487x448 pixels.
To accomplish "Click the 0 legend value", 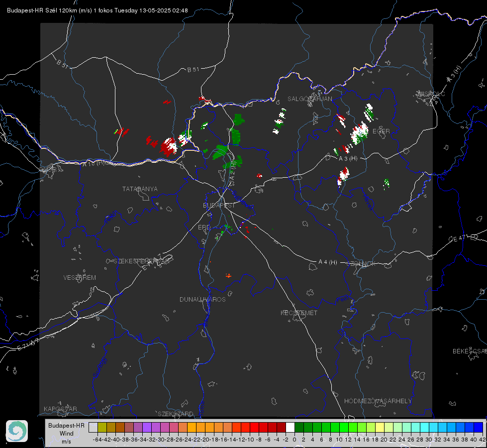I will [294, 440].
